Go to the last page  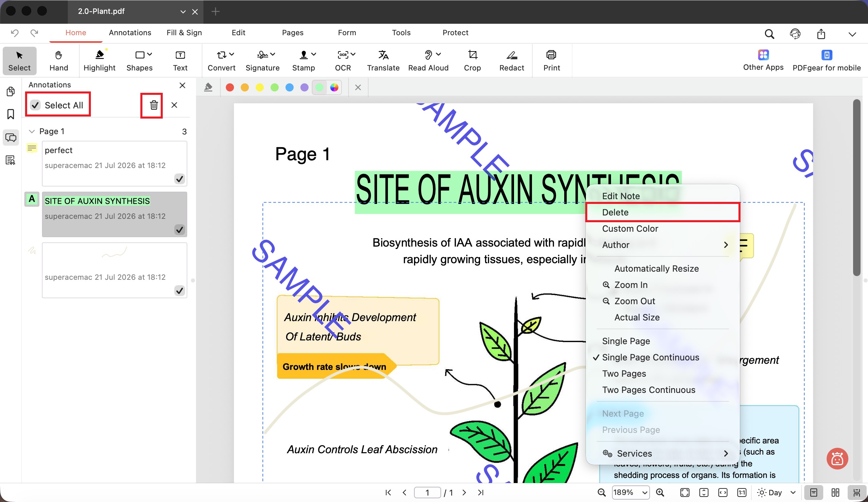click(480, 493)
